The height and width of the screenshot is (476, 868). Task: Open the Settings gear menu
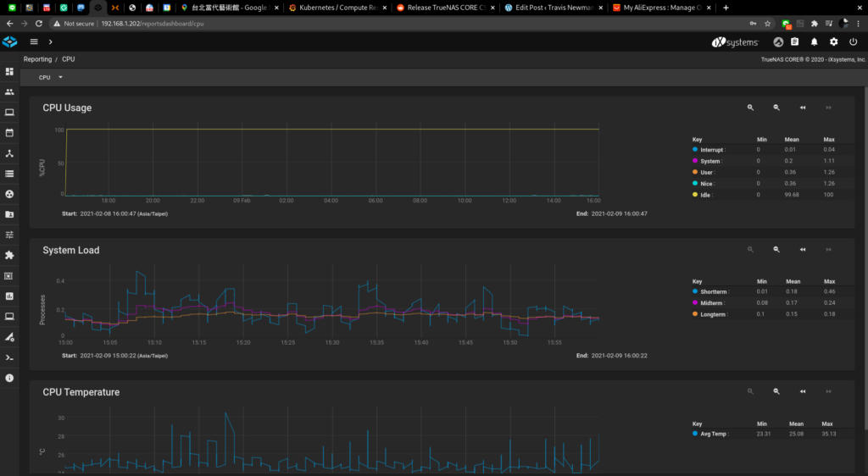834,42
